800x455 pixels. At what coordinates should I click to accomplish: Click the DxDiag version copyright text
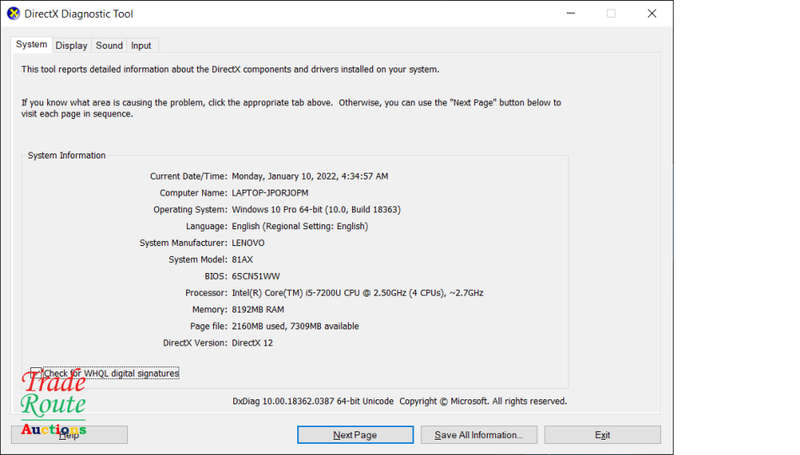399,401
